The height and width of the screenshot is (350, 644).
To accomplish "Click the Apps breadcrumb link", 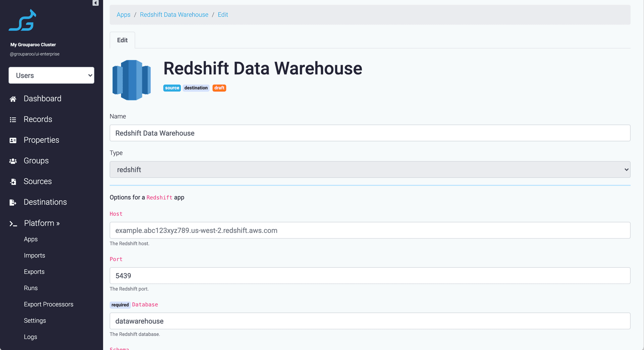I will (123, 14).
